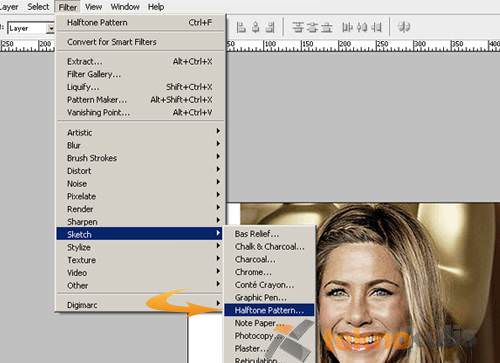Click the horizontal ruler above canvas
The height and width of the screenshot is (363, 500).
click(363, 45)
